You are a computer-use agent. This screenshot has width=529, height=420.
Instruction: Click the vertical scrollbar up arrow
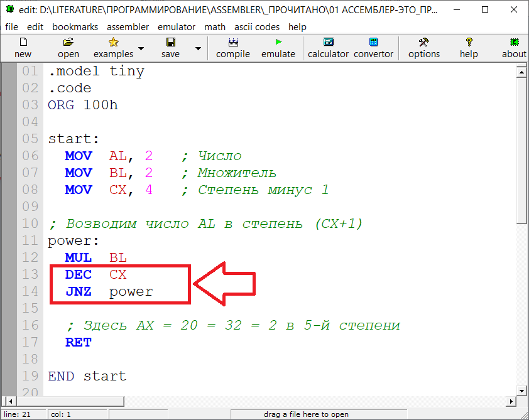click(521, 72)
